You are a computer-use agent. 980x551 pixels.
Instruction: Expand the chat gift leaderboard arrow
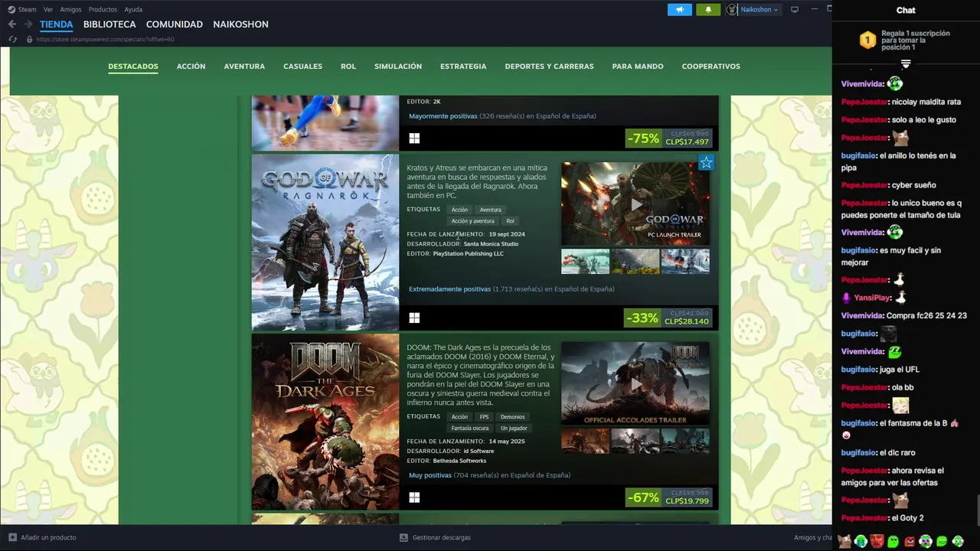906,64
